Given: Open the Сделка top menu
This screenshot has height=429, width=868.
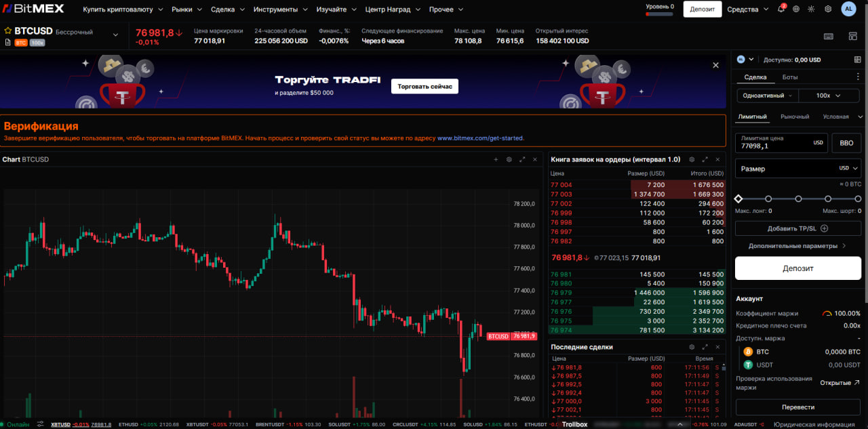Looking at the screenshot, I should [x=228, y=9].
